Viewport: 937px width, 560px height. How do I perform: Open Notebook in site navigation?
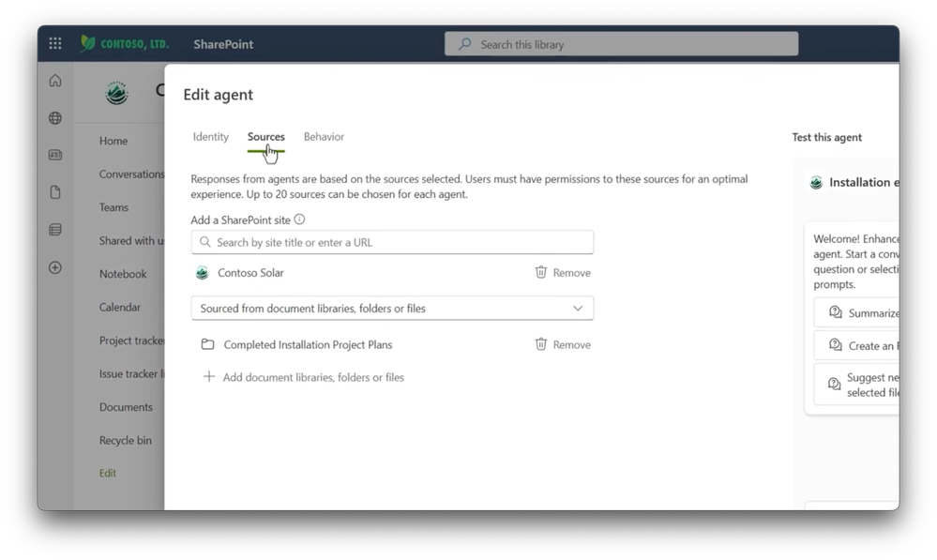(x=123, y=274)
